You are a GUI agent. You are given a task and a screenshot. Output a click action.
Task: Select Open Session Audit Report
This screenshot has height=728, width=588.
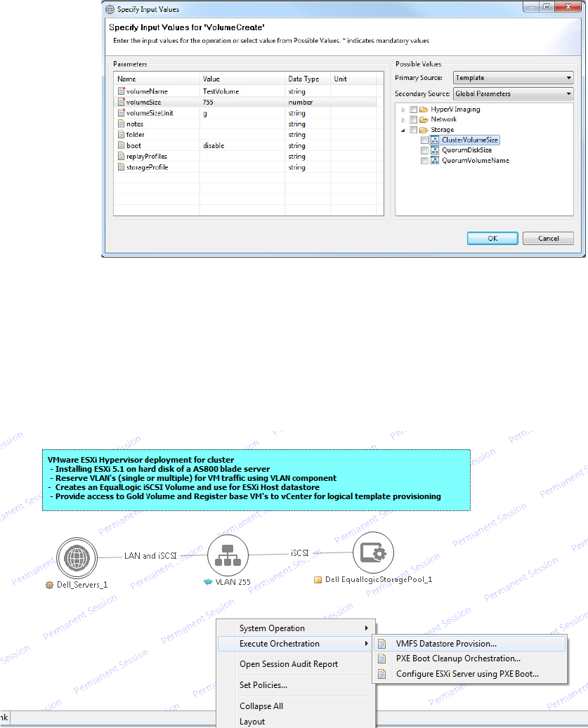tap(289, 664)
